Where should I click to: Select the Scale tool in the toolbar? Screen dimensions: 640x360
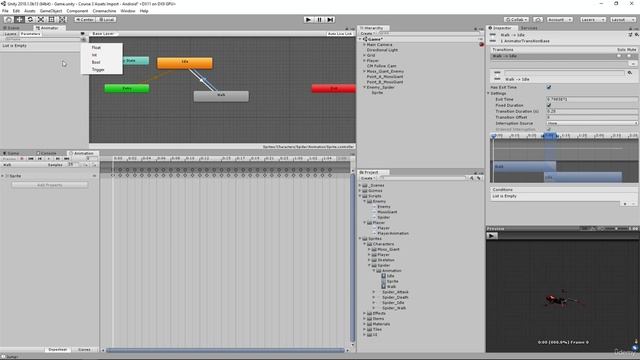[41, 20]
